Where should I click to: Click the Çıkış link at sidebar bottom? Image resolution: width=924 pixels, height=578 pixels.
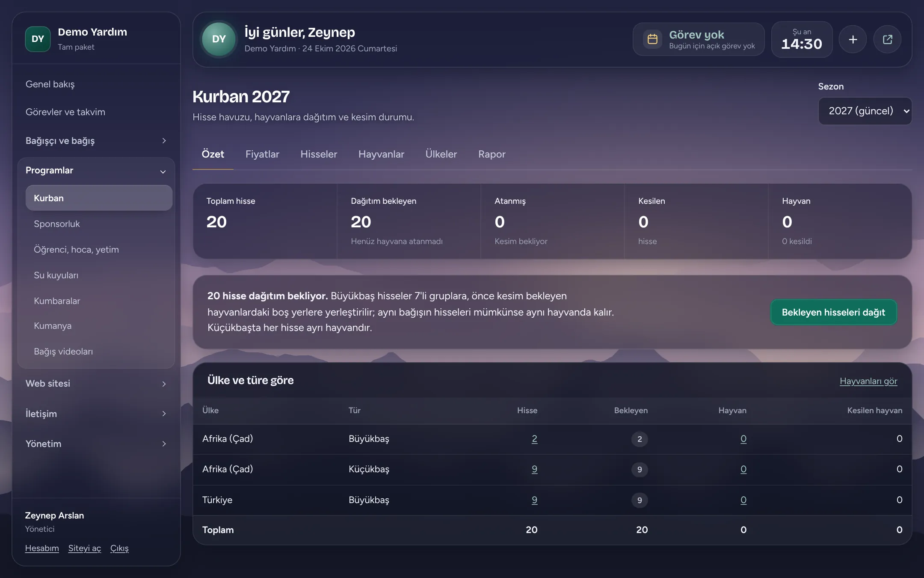[x=119, y=548]
